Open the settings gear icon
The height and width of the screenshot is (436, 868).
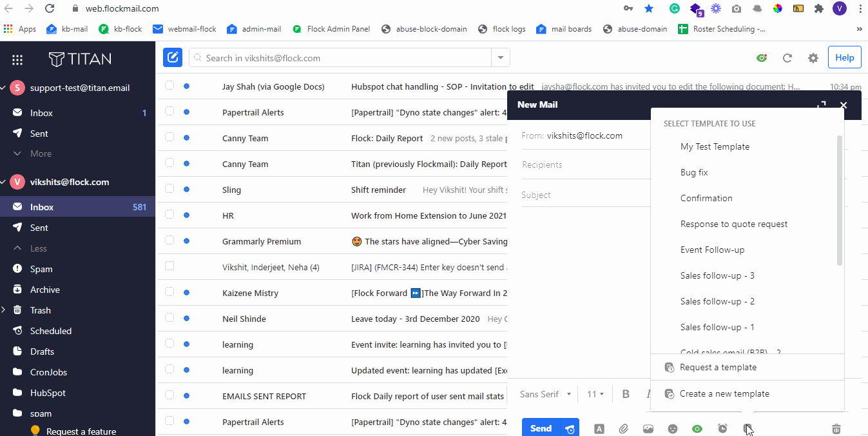coord(813,58)
